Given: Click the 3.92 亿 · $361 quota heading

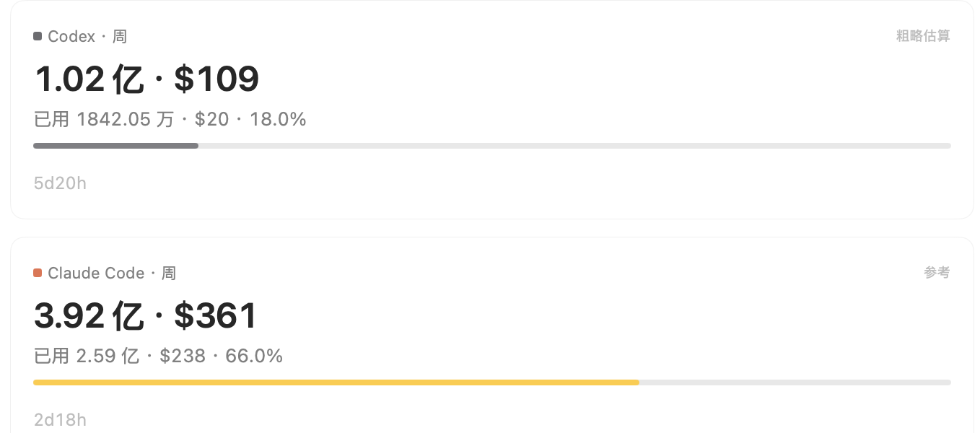Looking at the screenshot, I should (145, 315).
